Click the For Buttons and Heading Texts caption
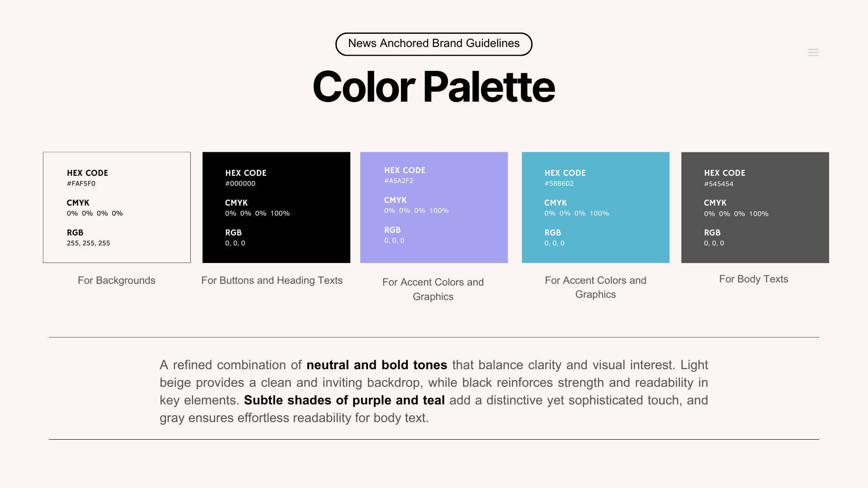Viewport: 868px width, 488px height. coord(272,280)
